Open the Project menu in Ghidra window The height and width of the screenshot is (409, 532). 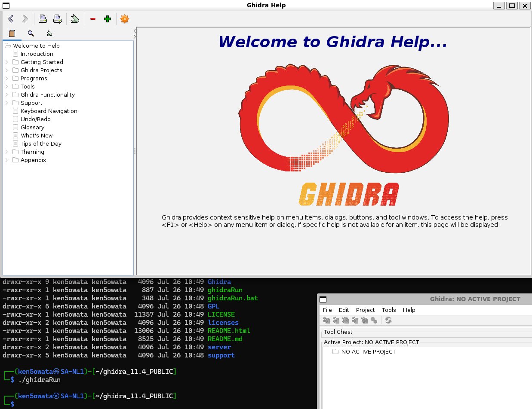coord(365,310)
